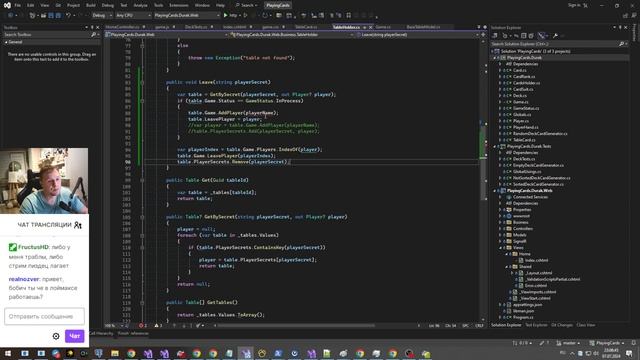Select Deck.cs in Solution Explorer
This screenshot has height=360, width=640.
(x=520, y=96)
